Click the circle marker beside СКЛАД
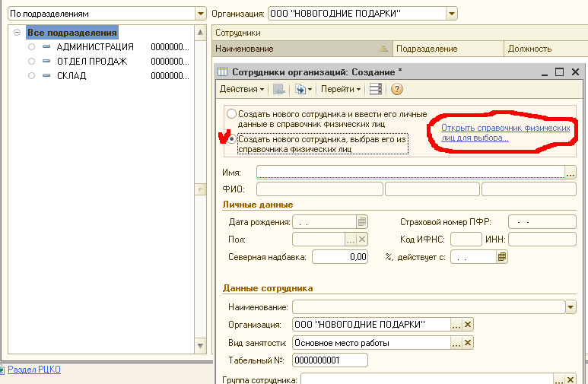This screenshot has width=588, height=384. point(31,76)
